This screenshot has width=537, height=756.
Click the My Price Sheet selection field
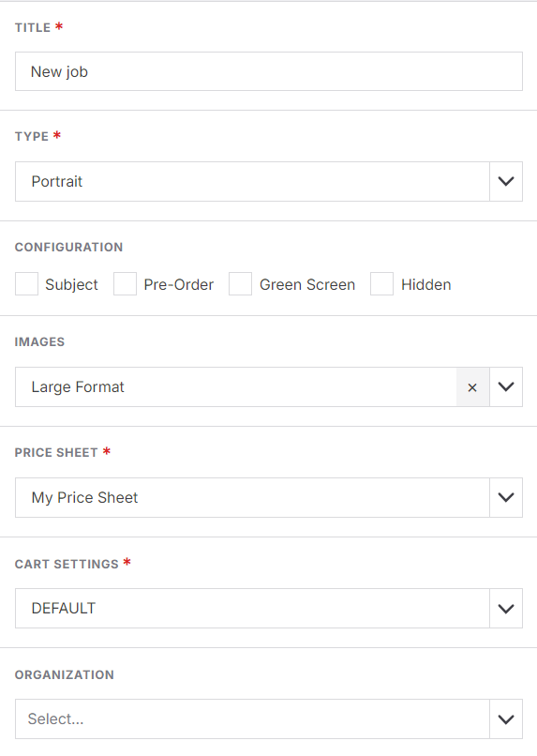252,497
